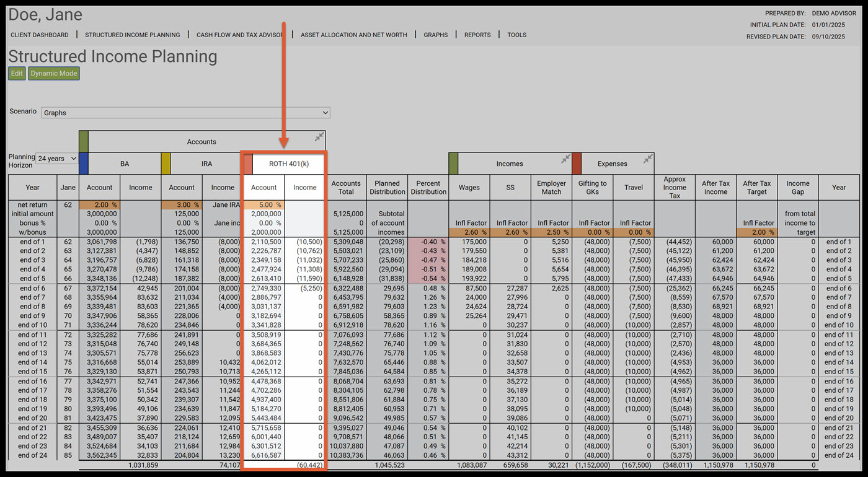Collapse the Incomes group using its arrows icon
Screen dimensions: 868x477
565,159
